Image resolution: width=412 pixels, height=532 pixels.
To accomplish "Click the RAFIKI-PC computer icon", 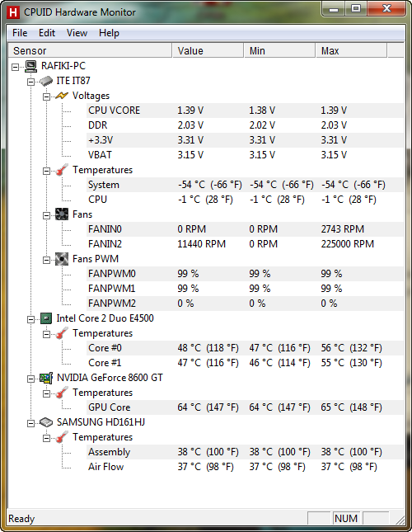I will 31,66.
